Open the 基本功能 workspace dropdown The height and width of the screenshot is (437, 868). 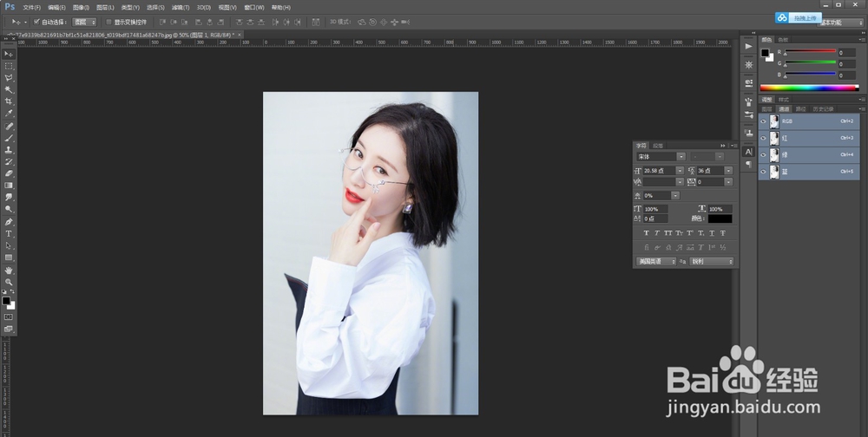(840, 23)
